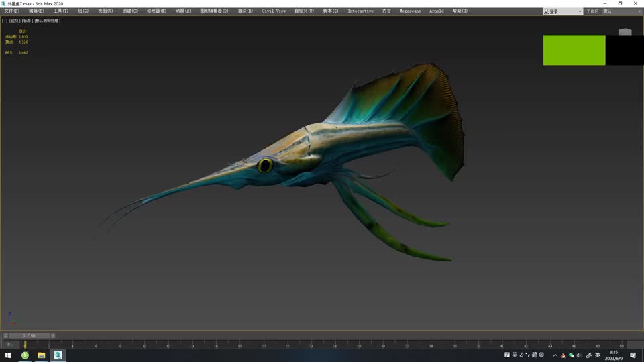This screenshot has height=362, width=644.
Task: Open the Windows Start menu
Action: click(8, 355)
